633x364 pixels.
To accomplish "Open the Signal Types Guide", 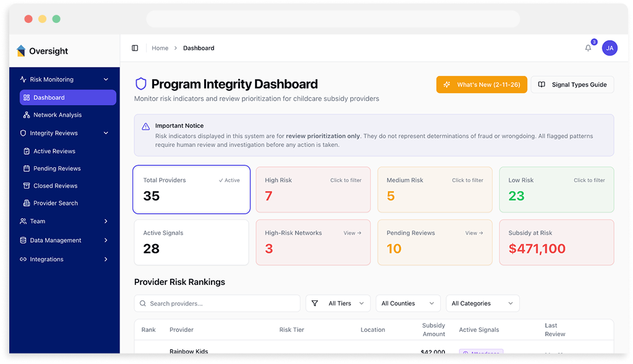I will (x=572, y=85).
